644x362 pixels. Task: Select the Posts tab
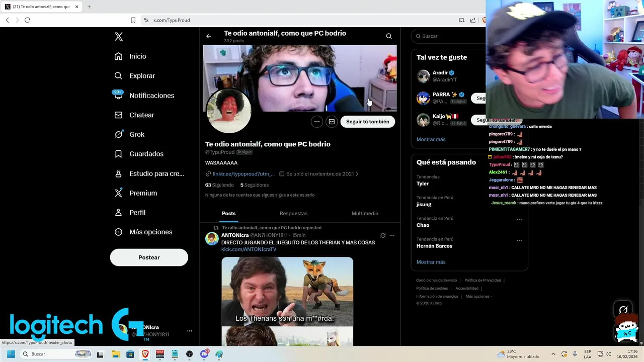pyautogui.click(x=229, y=214)
